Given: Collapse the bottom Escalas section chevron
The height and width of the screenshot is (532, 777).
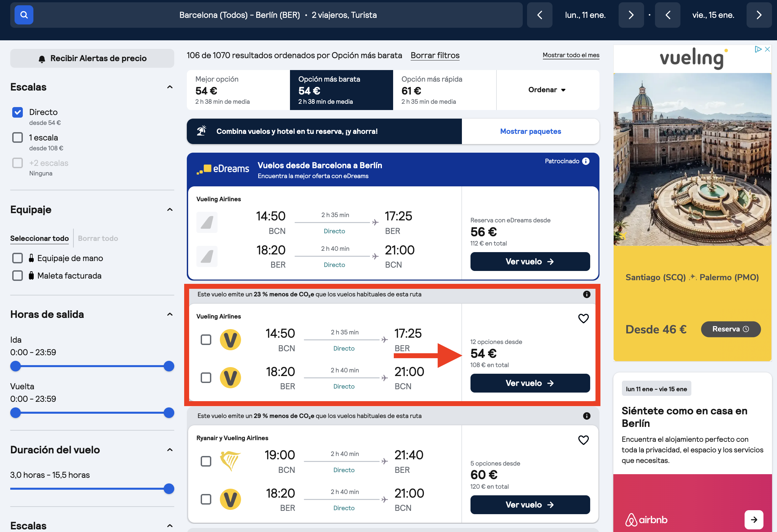Looking at the screenshot, I should (x=170, y=526).
